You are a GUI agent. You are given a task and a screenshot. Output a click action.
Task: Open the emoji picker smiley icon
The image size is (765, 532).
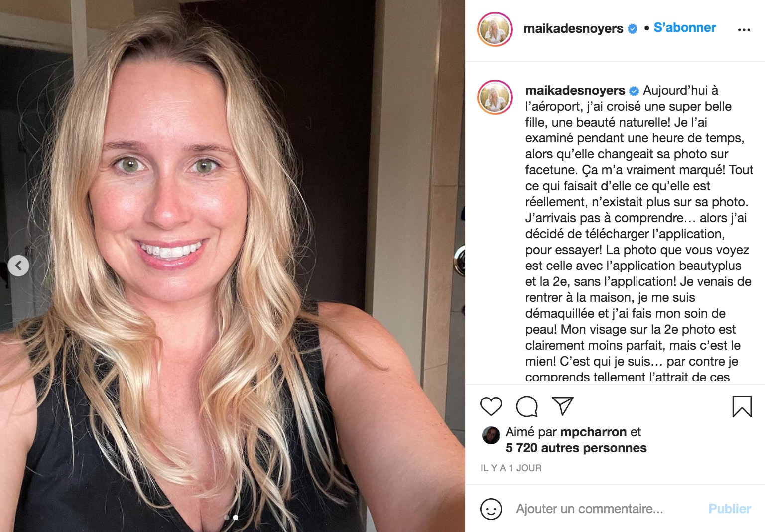491,509
